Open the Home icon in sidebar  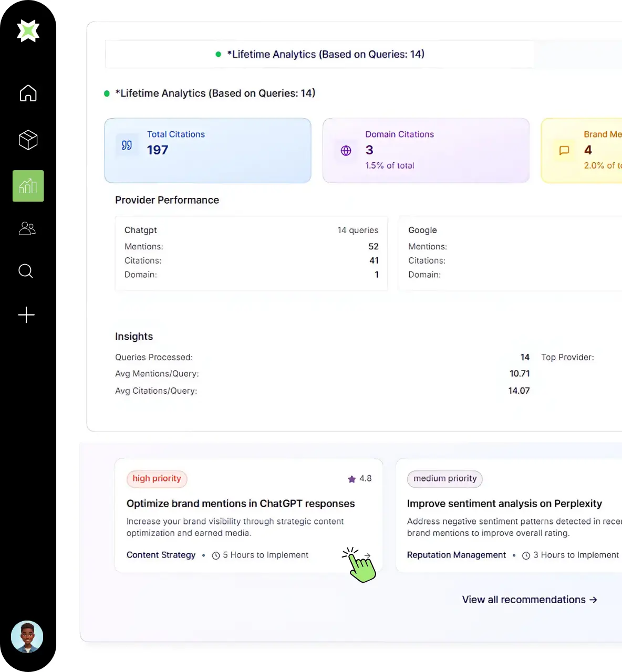28,93
